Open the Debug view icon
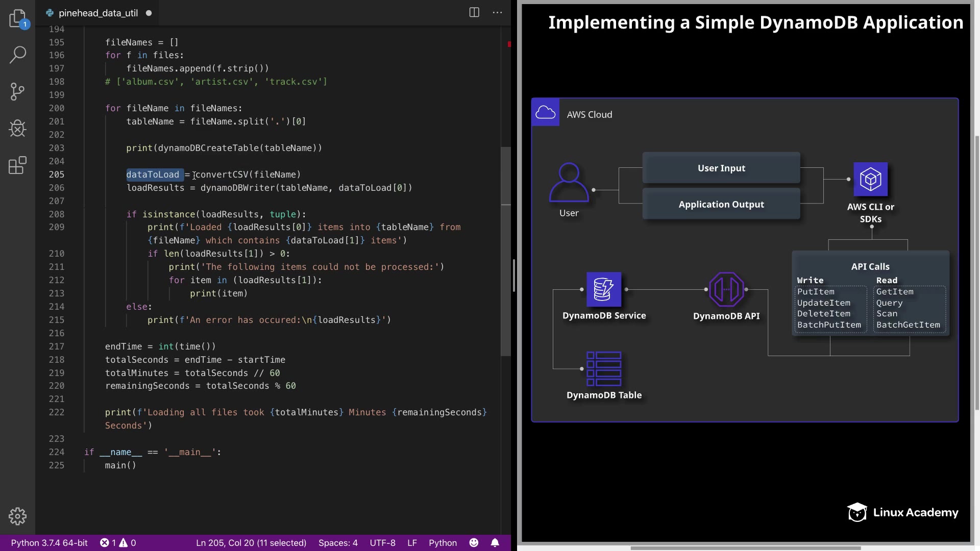The width and height of the screenshot is (980, 551). click(x=17, y=129)
